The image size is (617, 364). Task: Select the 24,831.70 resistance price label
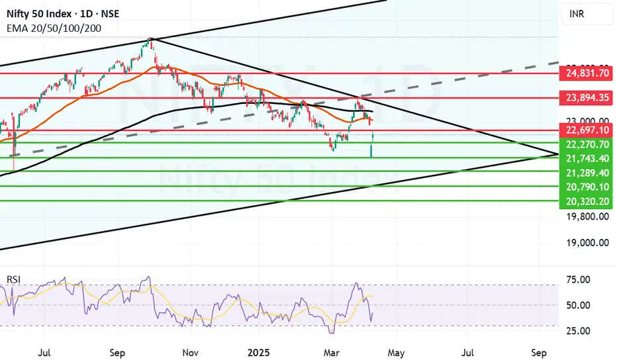[585, 73]
